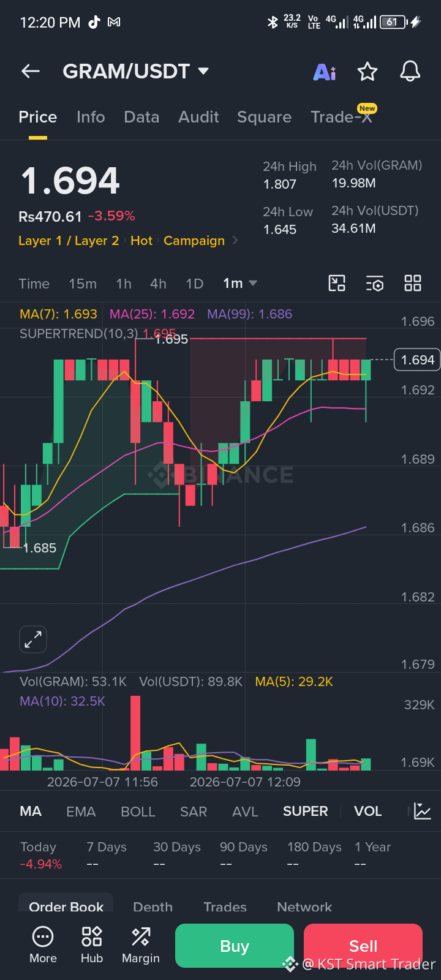Open the Square tab

(x=264, y=117)
